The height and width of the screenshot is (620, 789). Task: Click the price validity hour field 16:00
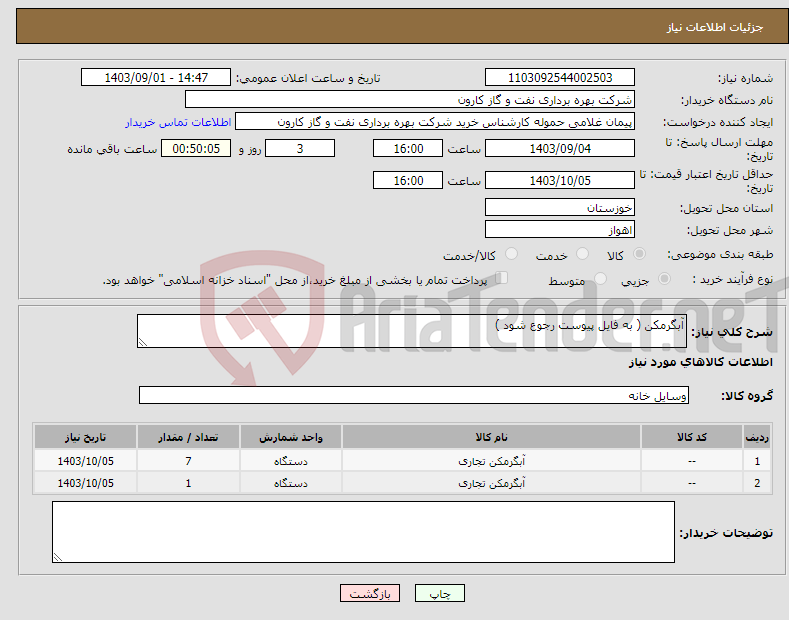[x=408, y=180]
